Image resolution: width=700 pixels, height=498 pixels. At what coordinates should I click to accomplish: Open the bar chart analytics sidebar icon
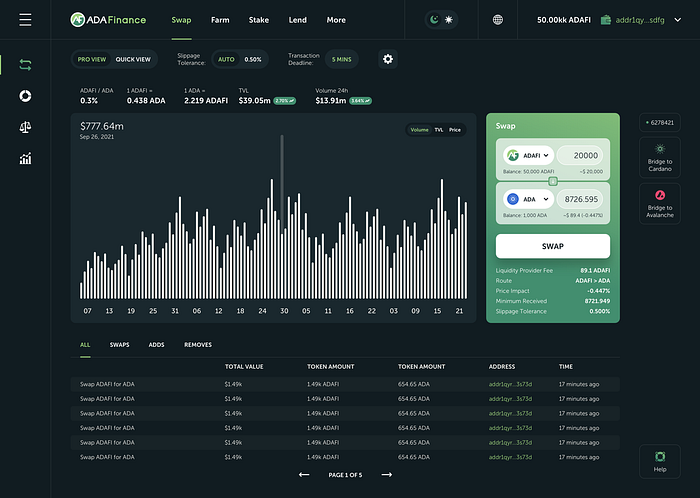pos(25,158)
